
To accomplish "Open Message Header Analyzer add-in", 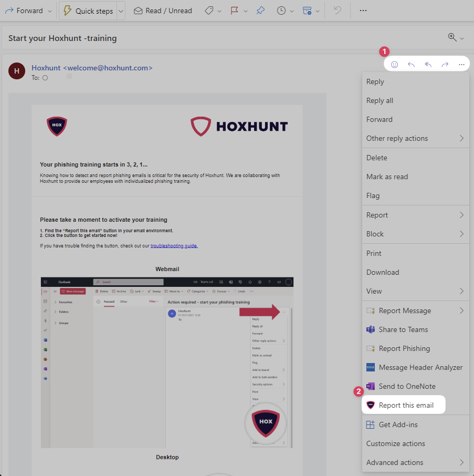I will (415, 367).
